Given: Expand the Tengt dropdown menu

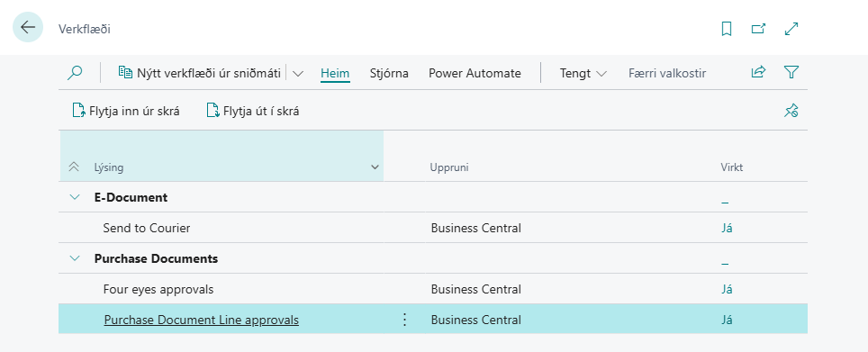Looking at the screenshot, I should [x=583, y=73].
